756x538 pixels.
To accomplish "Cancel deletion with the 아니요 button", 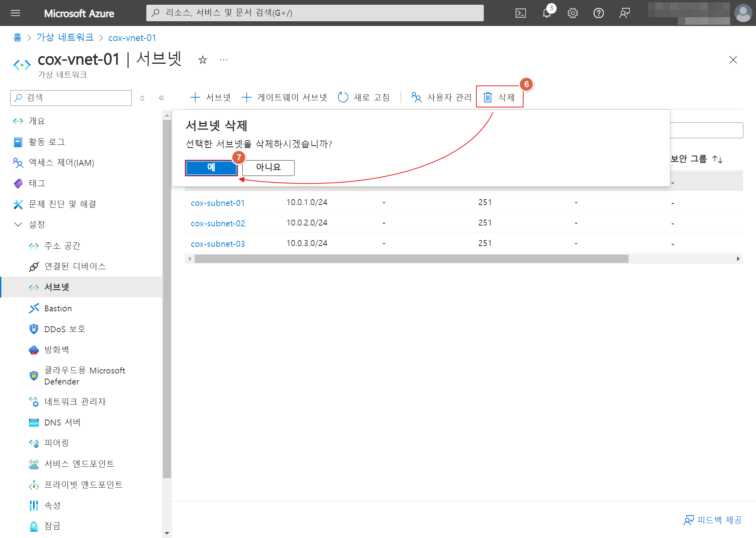I will (268, 168).
